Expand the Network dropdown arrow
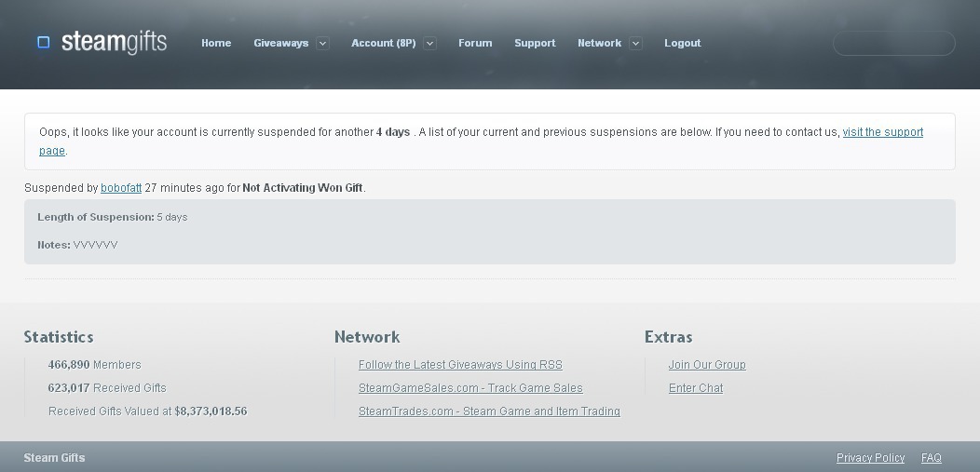 point(635,43)
